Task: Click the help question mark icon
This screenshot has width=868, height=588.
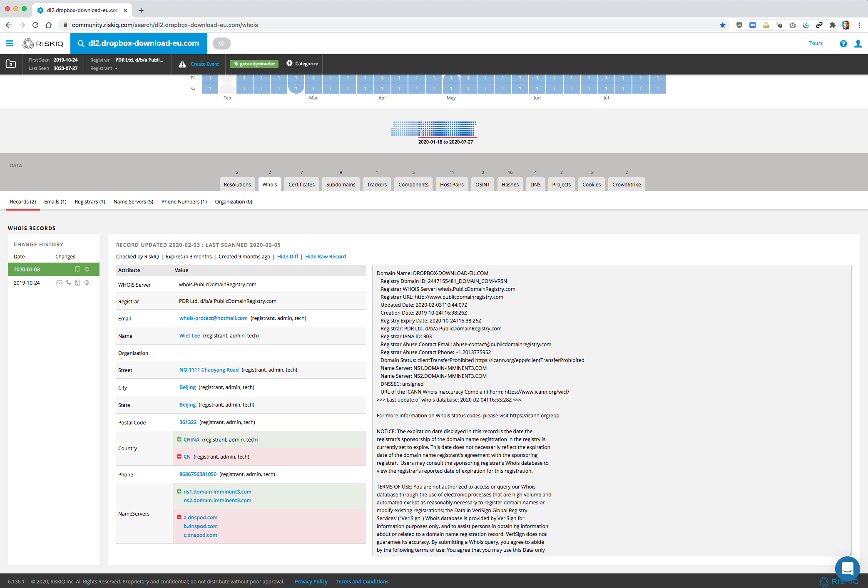Action: point(843,43)
